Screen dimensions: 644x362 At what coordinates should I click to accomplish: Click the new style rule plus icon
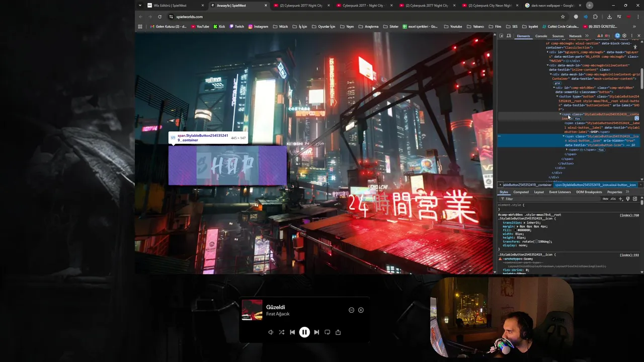[620, 199]
